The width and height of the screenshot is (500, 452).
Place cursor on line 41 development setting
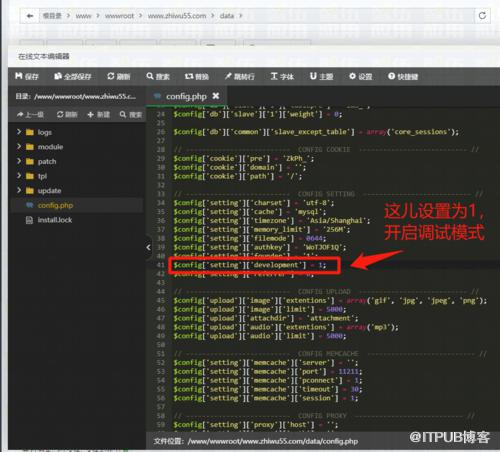tap(249, 265)
